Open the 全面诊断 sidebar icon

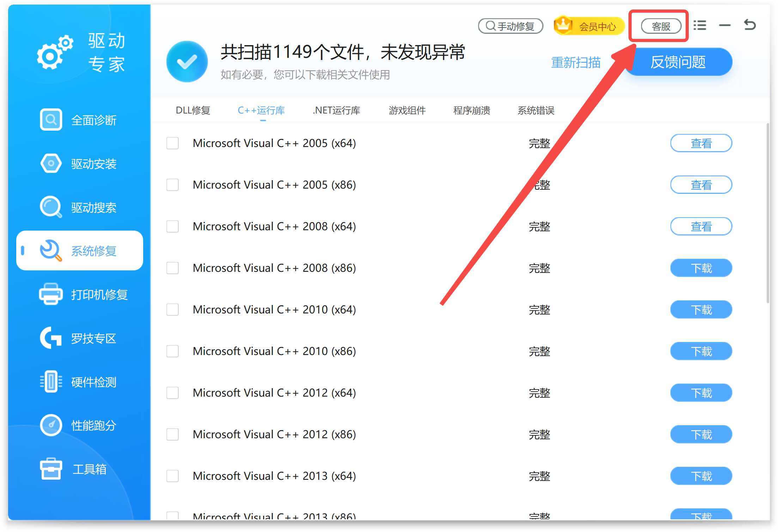[x=51, y=120]
